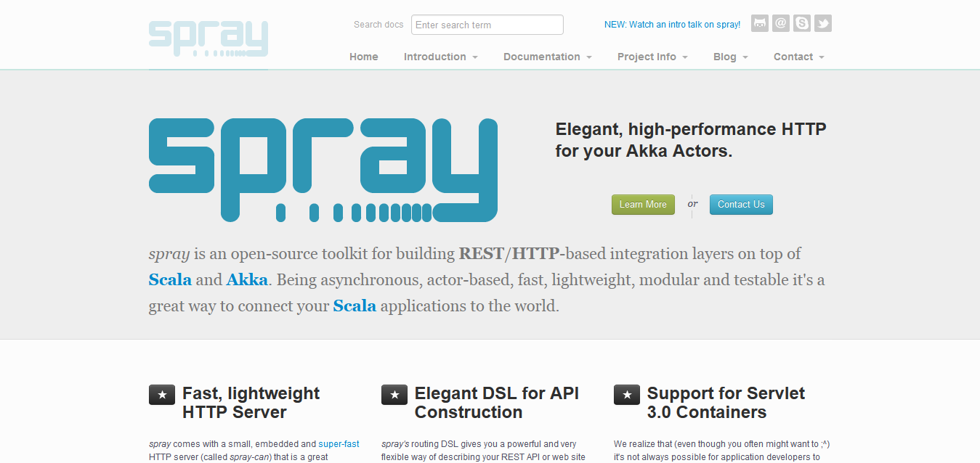Open the Blog dropdown menu

point(731,57)
